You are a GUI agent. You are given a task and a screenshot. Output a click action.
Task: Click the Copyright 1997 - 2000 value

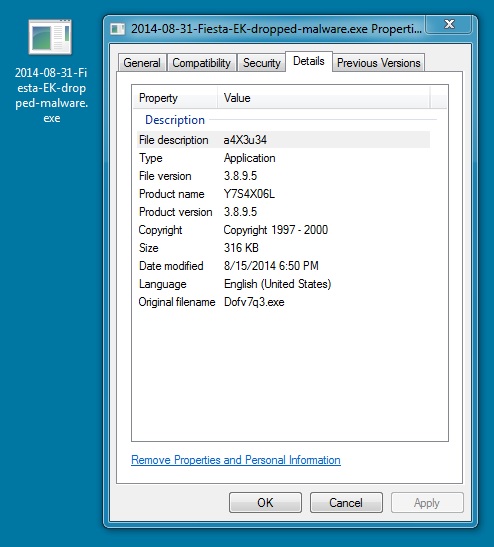276,230
